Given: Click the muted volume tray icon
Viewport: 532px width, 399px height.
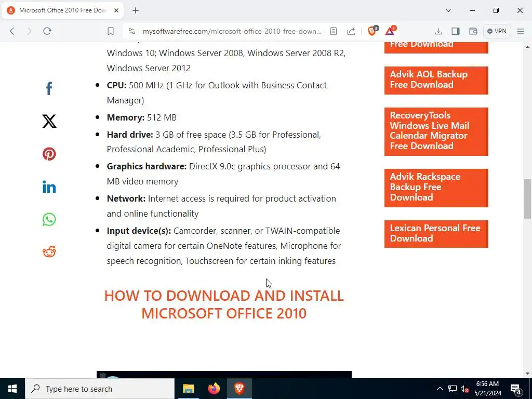Looking at the screenshot, I should click(464, 389).
